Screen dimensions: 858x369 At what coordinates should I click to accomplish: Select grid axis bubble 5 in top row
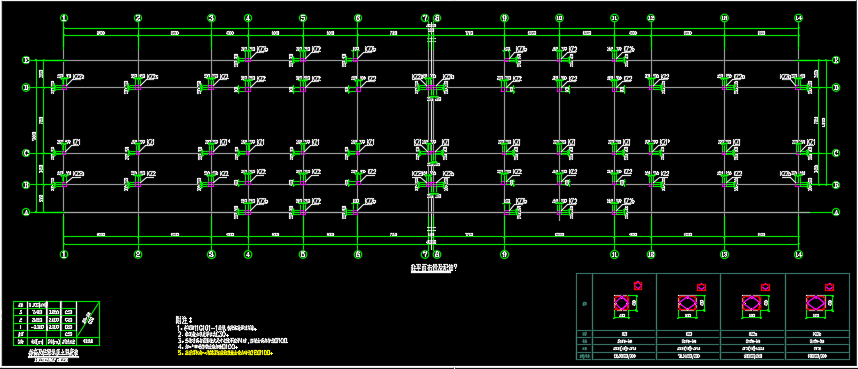pyautogui.click(x=303, y=18)
